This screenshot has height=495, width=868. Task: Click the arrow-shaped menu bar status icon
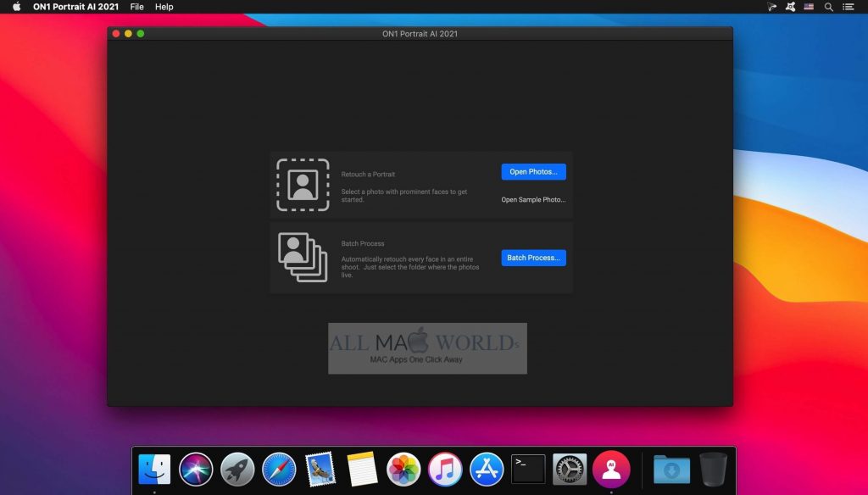(x=771, y=7)
